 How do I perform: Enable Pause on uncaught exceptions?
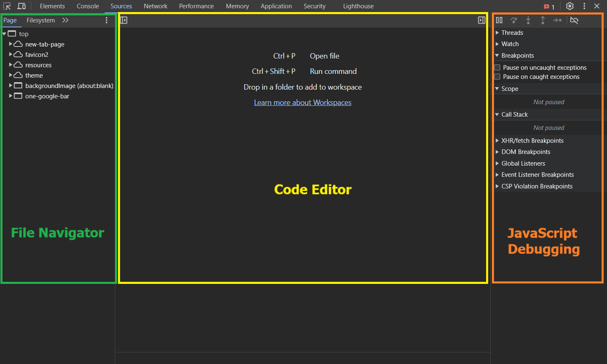pyautogui.click(x=497, y=68)
